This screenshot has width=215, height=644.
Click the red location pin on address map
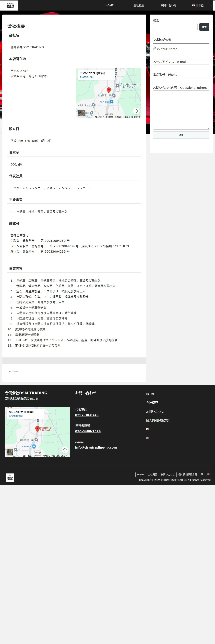click(109, 90)
